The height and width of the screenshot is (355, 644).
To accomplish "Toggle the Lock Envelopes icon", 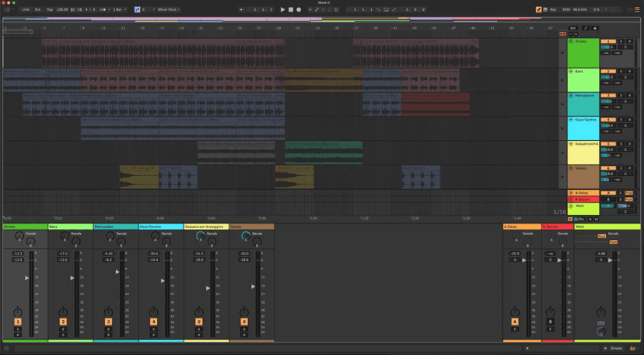I will coord(595,28).
